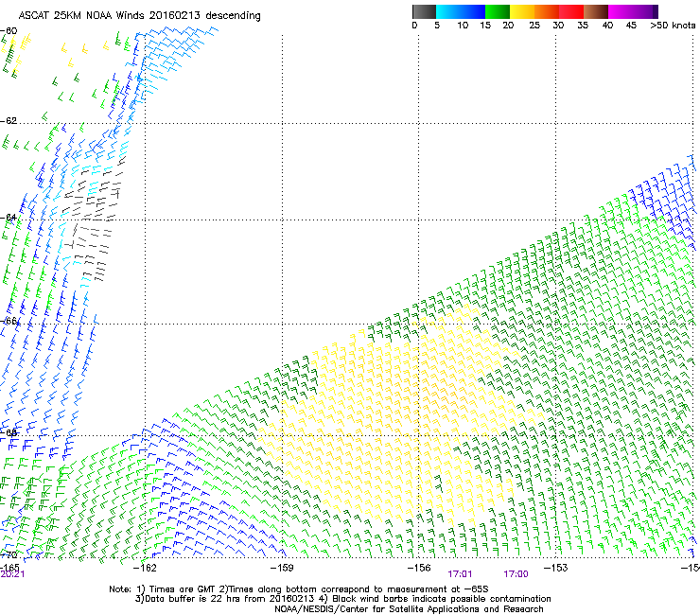
Task: Click the -66 latitude axis label
Action: point(9,321)
